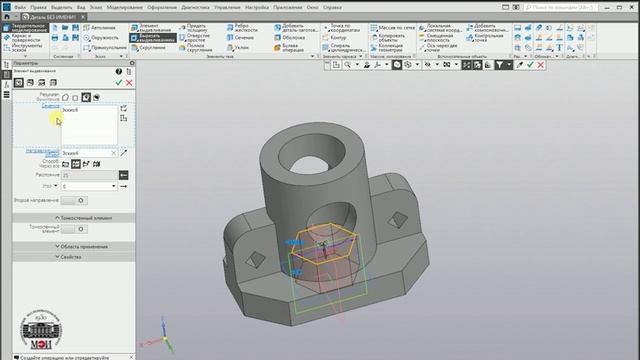The image size is (640, 360).
Task: Switch to Твердотельное моделирование toolset
Action: click(x=25, y=28)
